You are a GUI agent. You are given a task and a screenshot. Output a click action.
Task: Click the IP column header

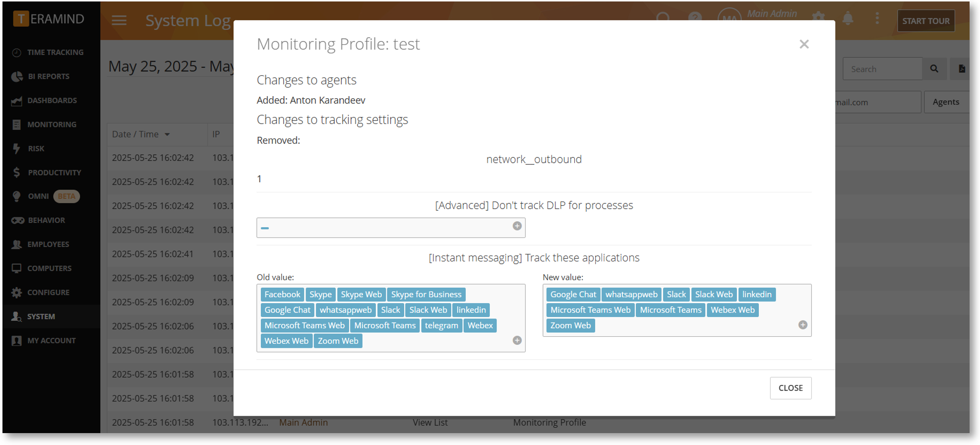click(x=216, y=134)
